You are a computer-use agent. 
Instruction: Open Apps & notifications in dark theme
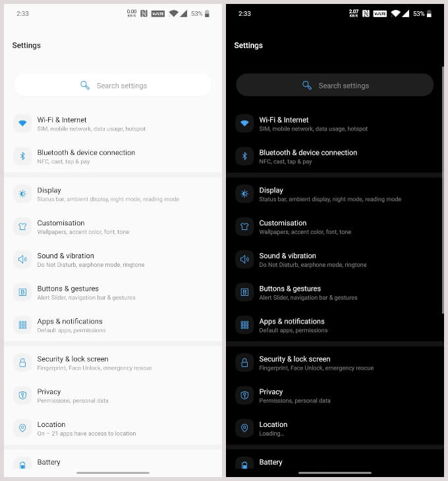[335, 325]
